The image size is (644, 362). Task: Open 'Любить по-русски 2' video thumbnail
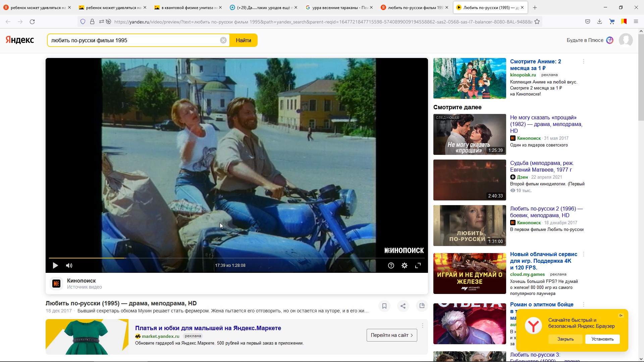(470, 226)
